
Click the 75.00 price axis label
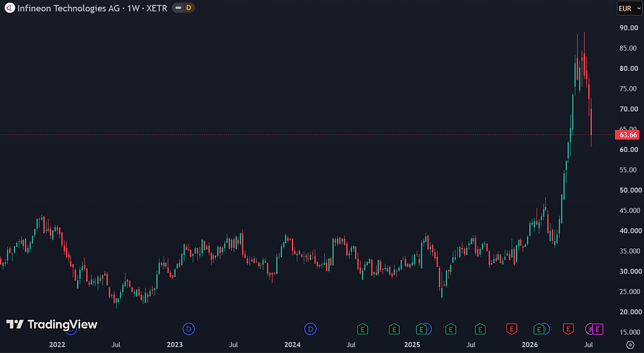coord(629,89)
